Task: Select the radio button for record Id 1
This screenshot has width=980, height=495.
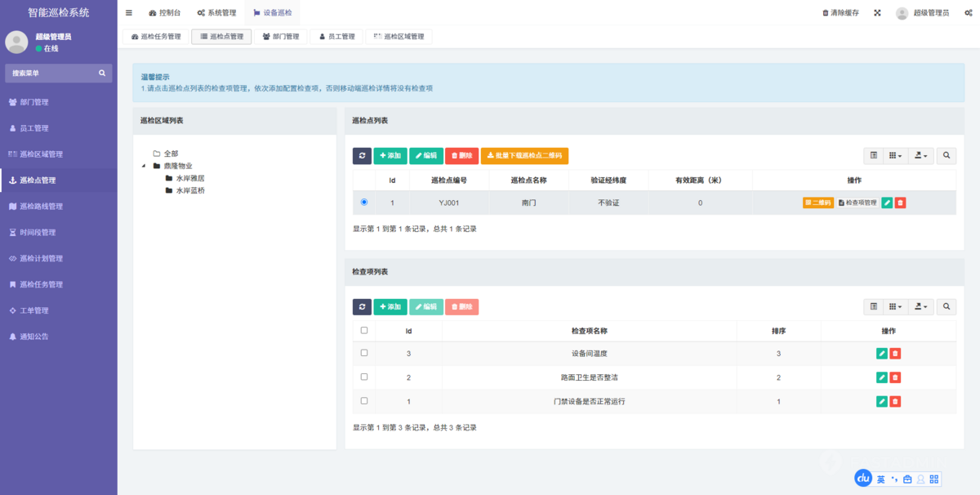Action: point(364,203)
